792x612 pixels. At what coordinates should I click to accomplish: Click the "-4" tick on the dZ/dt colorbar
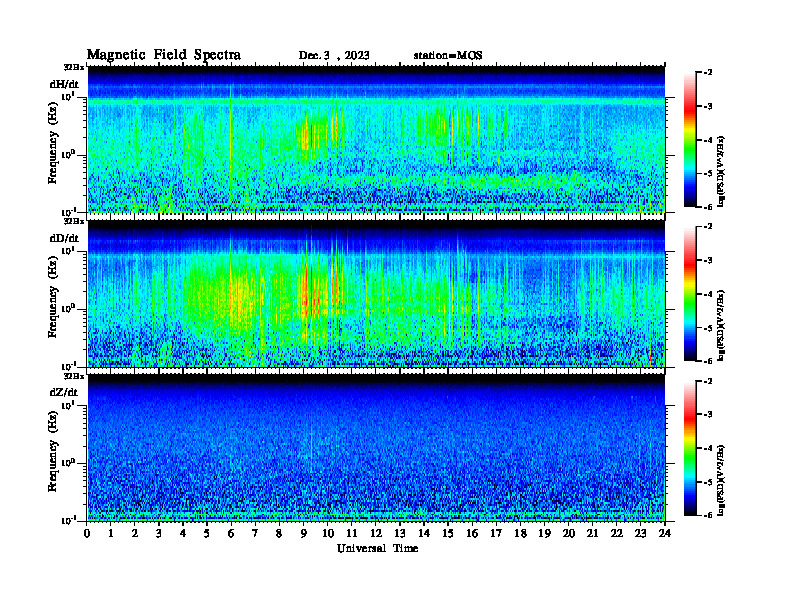point(708,448)
